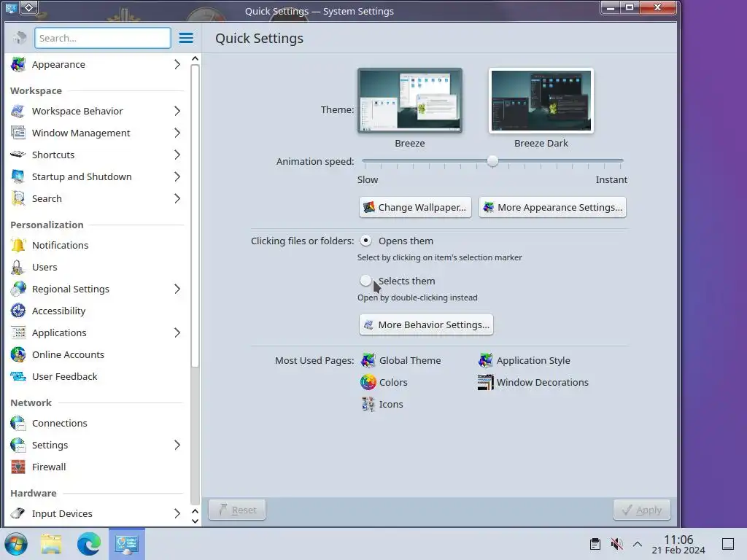Click the show desktop button on taskbar
Screen dimensions: 747x560
coord(728,544)
